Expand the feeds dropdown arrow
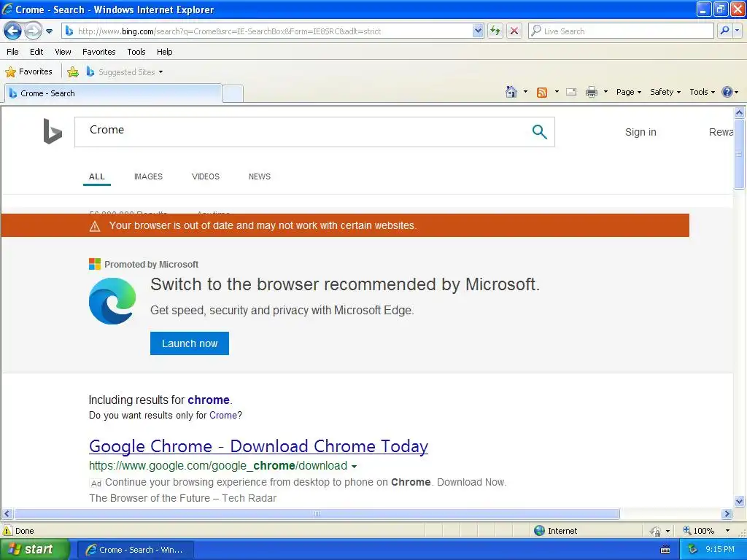The width and height of the screenshot is (747, 560). click(x=557, y=92)
